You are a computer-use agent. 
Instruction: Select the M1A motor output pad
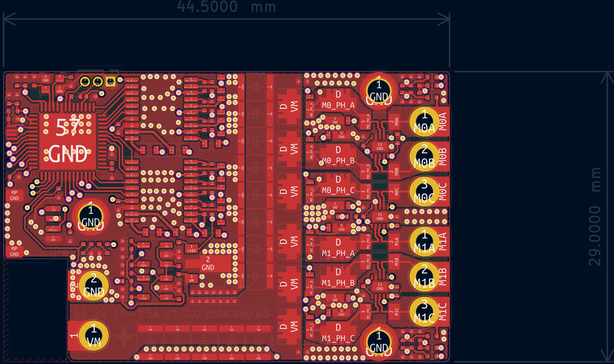pos(424,242)
